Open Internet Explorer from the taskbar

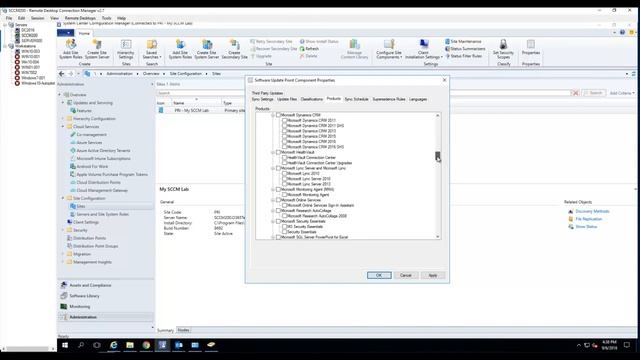[x=114, y=345]
